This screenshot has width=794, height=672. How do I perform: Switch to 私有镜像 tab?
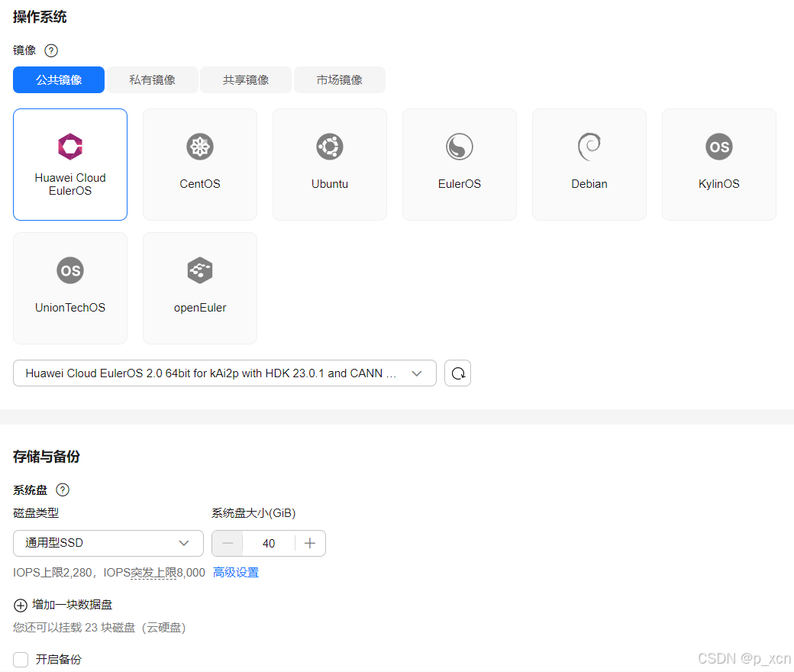pyautogui.click(x=153, y=80)
